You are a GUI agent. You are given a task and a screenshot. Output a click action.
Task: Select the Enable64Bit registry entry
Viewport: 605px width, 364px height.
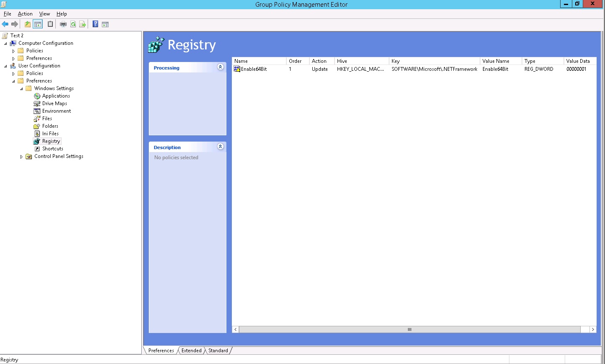coord(253,69)
